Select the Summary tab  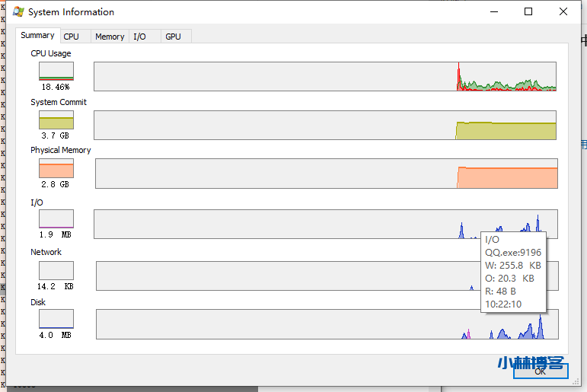pos(37,36)
